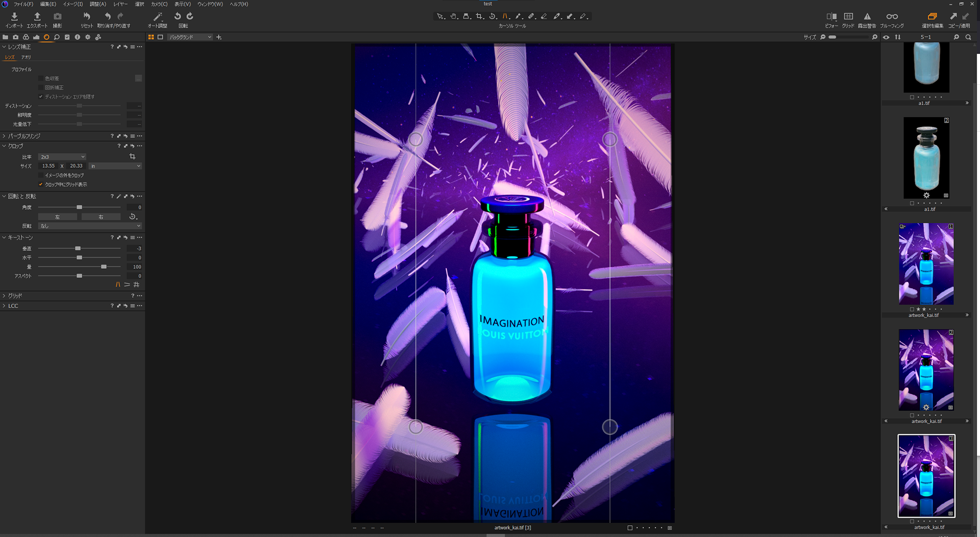
Task: Open the Edit (編集) menu
Action: (48, 4)
